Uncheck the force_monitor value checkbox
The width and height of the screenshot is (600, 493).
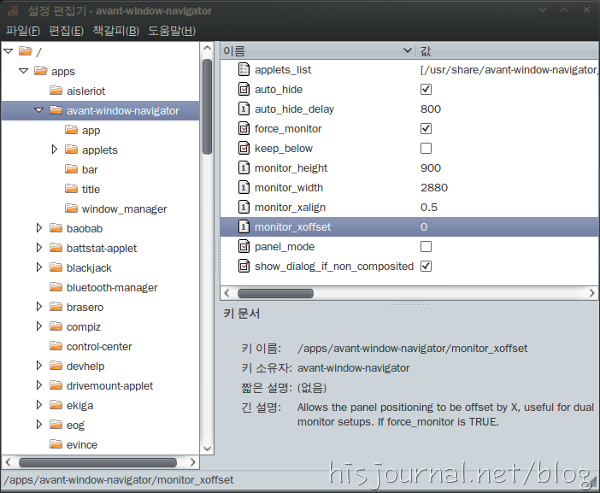point(426,128)
